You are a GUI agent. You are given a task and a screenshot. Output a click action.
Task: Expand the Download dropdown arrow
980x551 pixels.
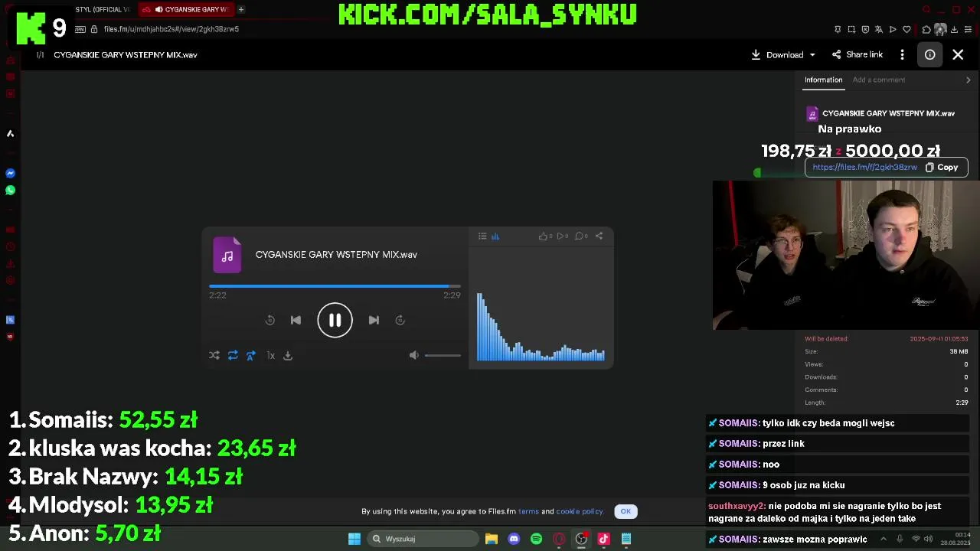point(812,55)
